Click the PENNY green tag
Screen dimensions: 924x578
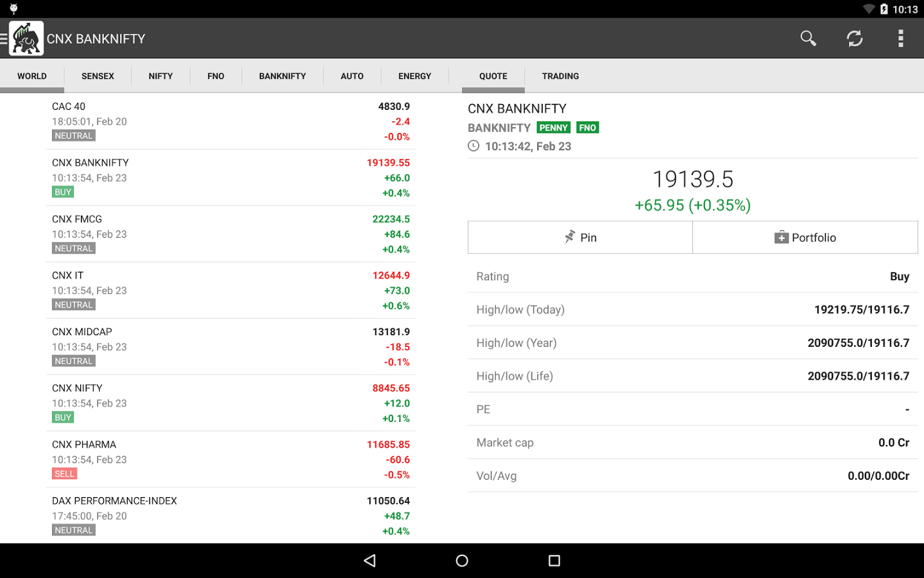[x=553, y=128]
